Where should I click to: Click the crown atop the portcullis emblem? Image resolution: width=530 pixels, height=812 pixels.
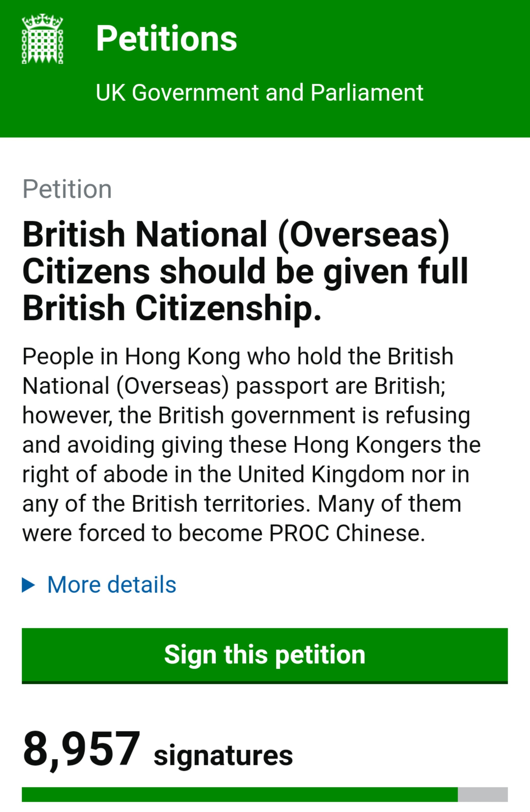(43, 22)
